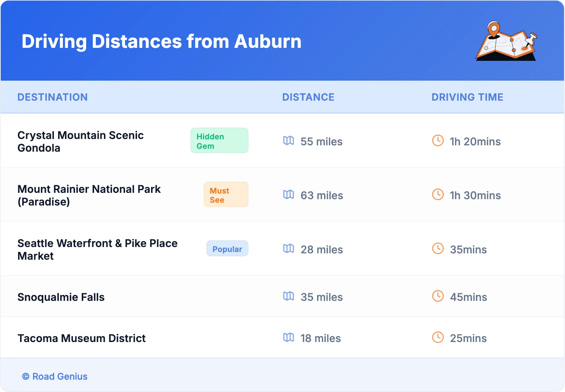This screenshot has height=392, width=565.
Task: Click the 35mins driving time
Action: click(x=468, y=249)
